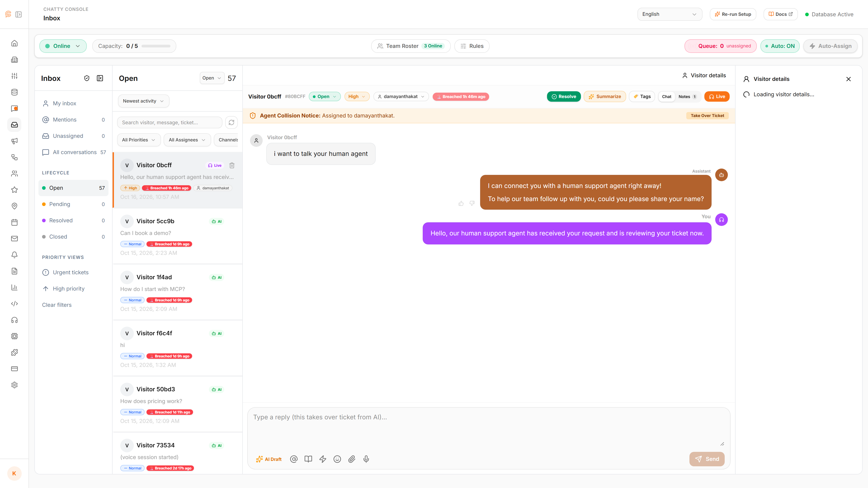Open the code brackets sidebar icon
Viewport: 868px width, 488px height.
(14, 304)
